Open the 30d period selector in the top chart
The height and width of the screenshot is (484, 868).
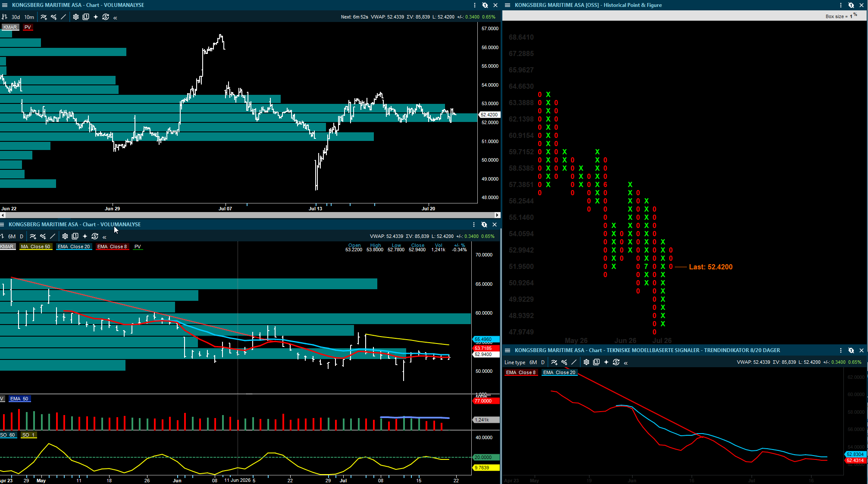(x=16, y=17)
